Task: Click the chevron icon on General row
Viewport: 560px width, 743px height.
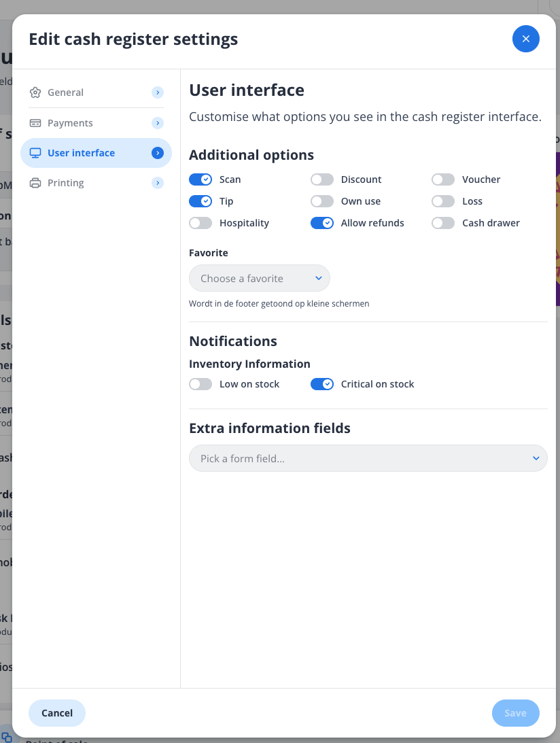Action: pyautogui.click(x=158, y=92)
